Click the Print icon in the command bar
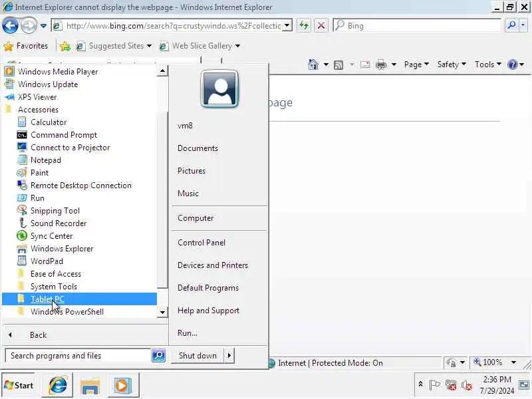The image size is (532, 399). [381, 64]
